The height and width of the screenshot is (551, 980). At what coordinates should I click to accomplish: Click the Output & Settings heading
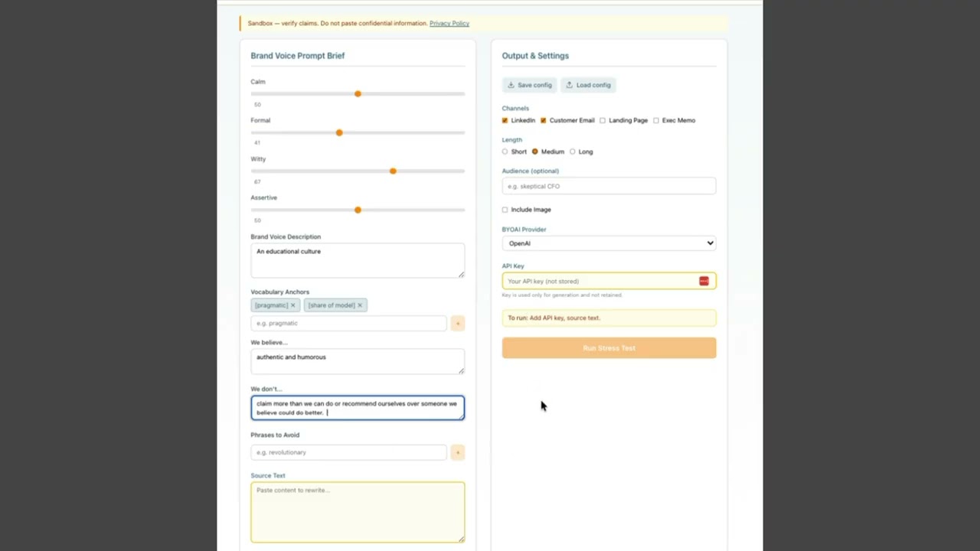coord(535,56)
